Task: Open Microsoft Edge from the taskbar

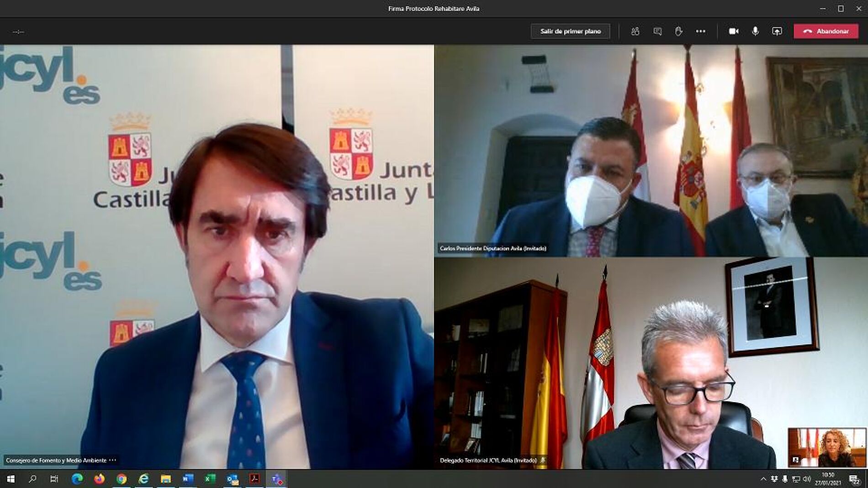Action: (77, 479)
